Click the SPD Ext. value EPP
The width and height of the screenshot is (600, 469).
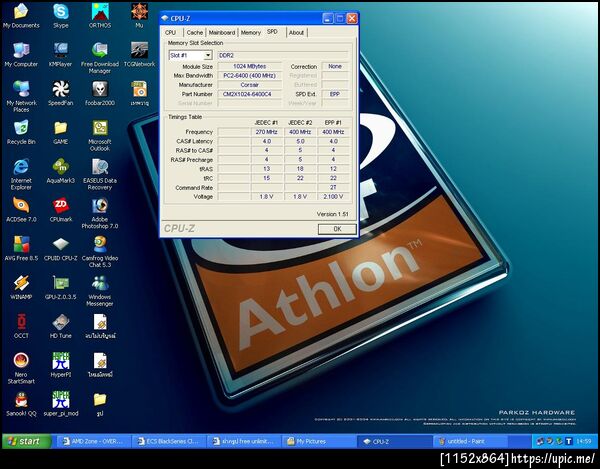click(x=335, y=94)
